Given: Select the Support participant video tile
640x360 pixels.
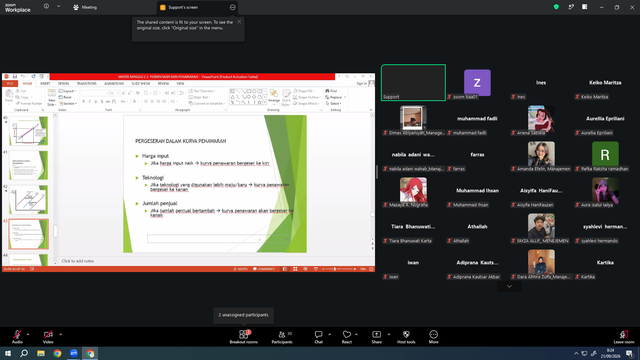Looking at the screenshot, I should (413, 82).
